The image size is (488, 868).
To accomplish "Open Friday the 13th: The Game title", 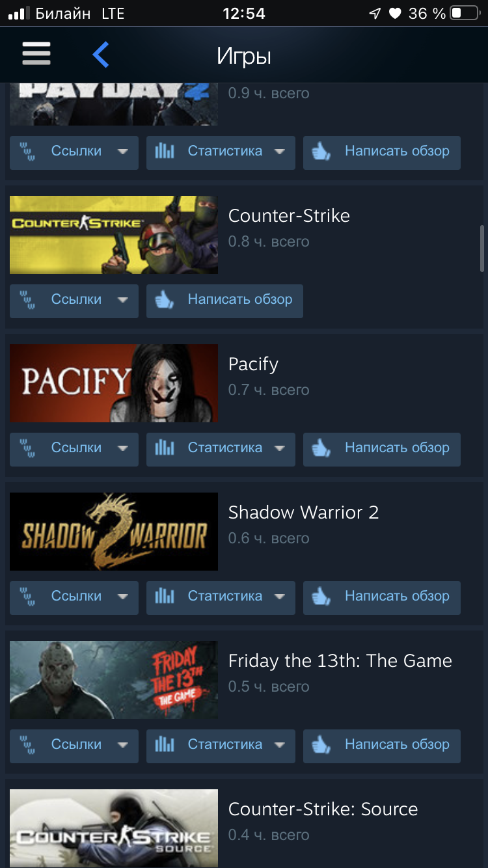I will coord(340,661).
